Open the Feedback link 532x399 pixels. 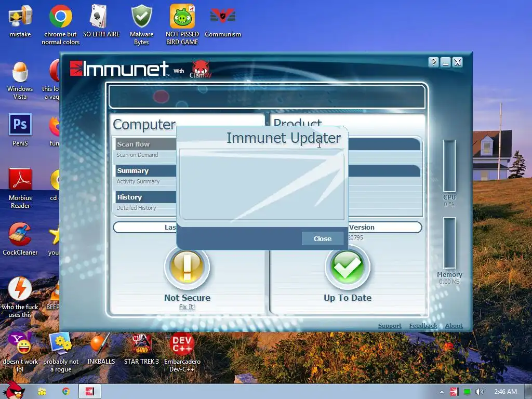423,326
